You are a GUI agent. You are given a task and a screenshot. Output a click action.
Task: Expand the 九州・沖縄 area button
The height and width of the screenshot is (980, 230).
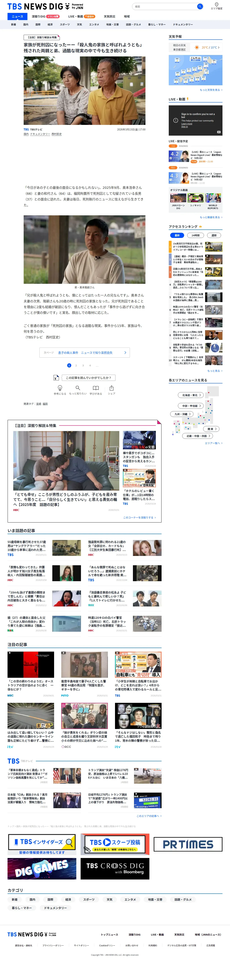[182, 414]
